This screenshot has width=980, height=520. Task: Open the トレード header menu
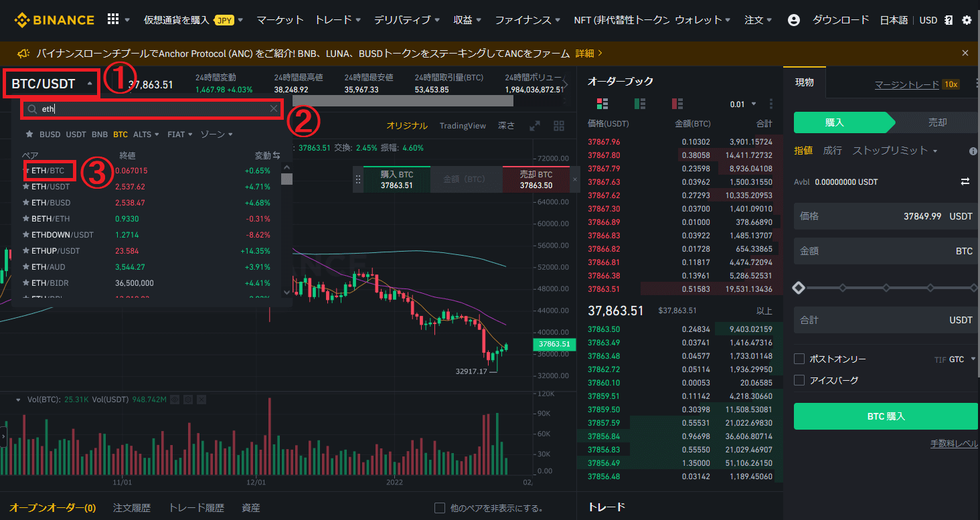coord(339,20)
